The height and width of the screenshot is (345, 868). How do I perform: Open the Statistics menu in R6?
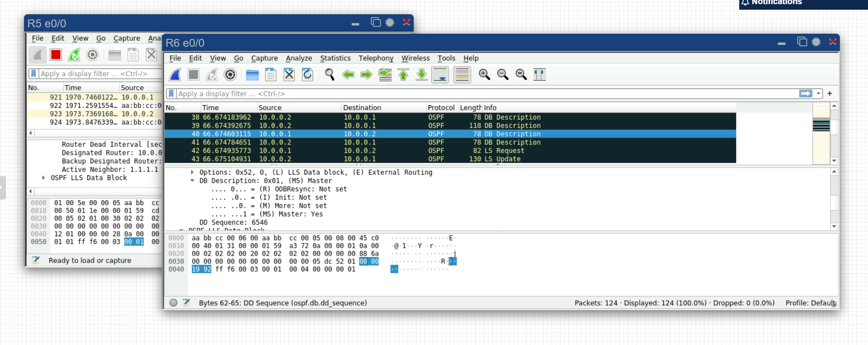(335, 58)
